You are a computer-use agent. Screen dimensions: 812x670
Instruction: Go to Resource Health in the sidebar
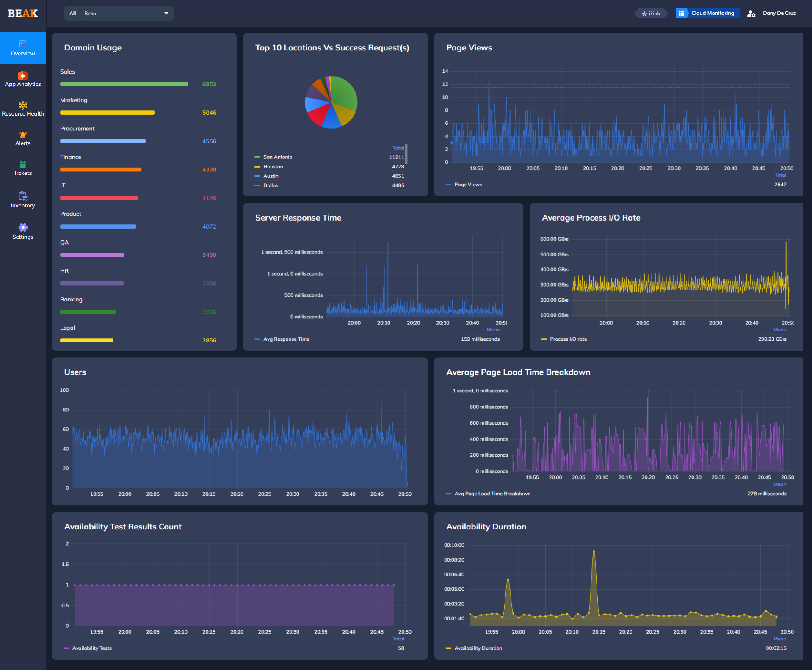point(23,109)
